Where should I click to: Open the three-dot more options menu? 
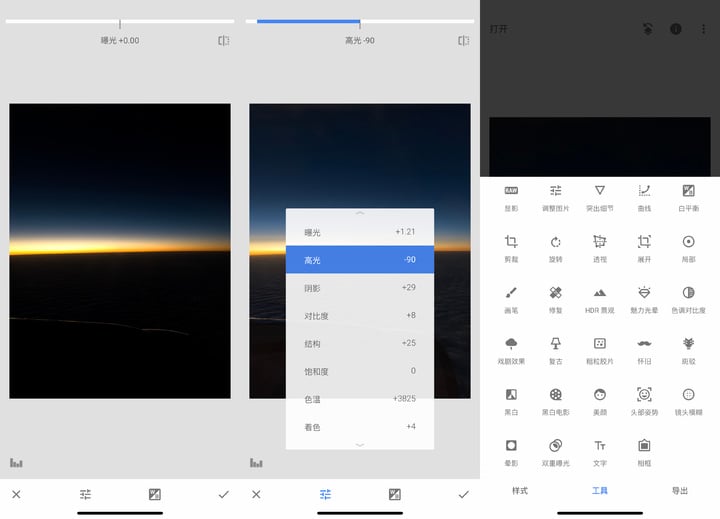click(704, 29)
